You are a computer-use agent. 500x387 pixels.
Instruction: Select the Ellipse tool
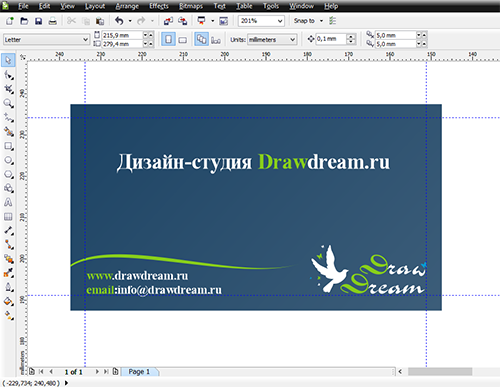[x=8, y=160]
